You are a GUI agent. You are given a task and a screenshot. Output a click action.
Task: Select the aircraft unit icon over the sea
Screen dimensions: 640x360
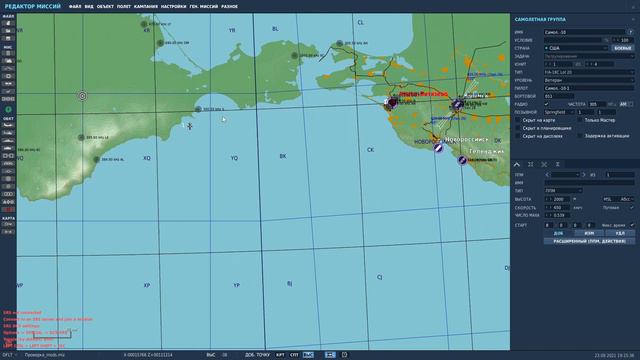tap(189, 126)
